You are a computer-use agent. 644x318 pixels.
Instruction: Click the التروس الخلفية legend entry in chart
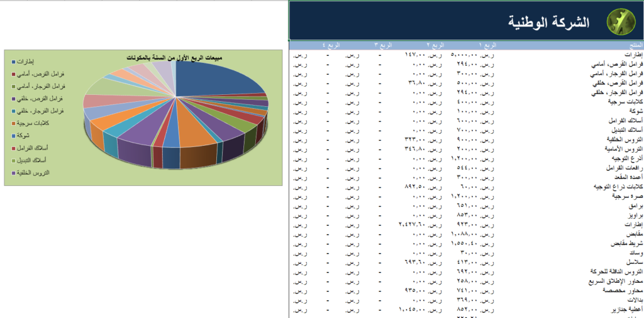(x=31, y=173)
